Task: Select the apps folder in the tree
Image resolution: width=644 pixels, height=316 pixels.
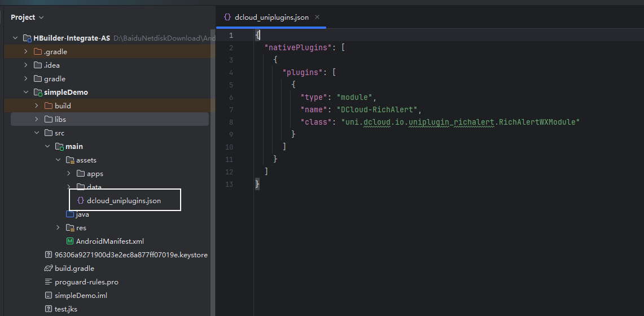Action: click(x=95, y=174)
